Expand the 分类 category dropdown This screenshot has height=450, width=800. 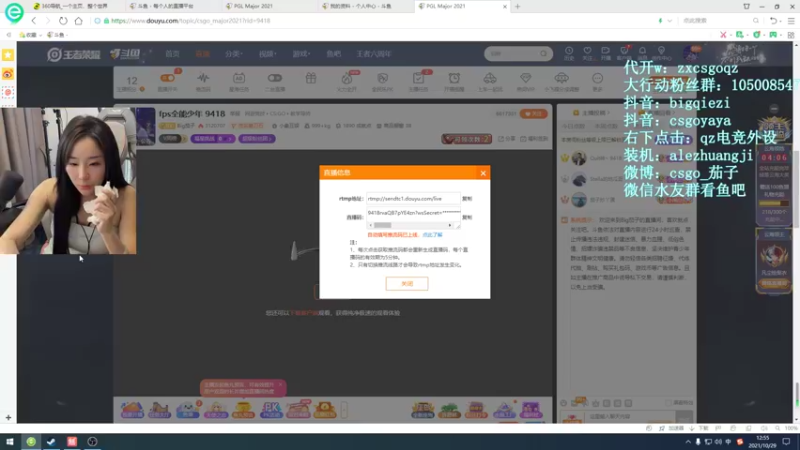234,54
